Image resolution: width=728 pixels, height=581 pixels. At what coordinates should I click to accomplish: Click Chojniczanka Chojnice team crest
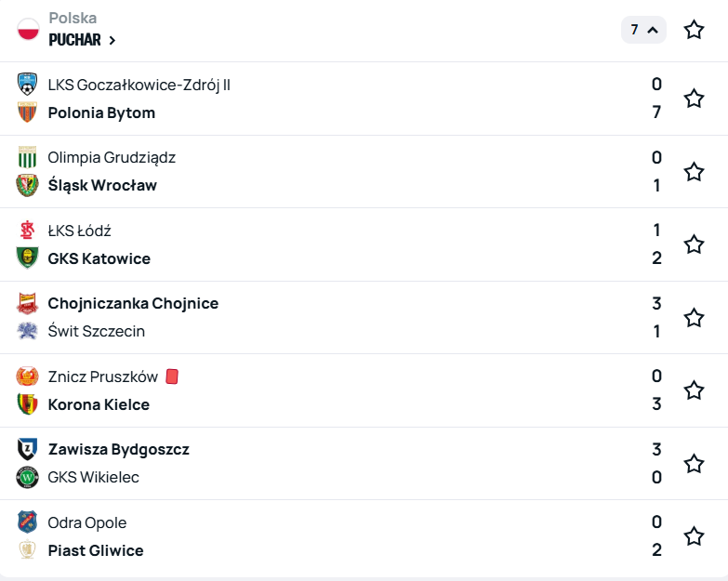point(27,303)
